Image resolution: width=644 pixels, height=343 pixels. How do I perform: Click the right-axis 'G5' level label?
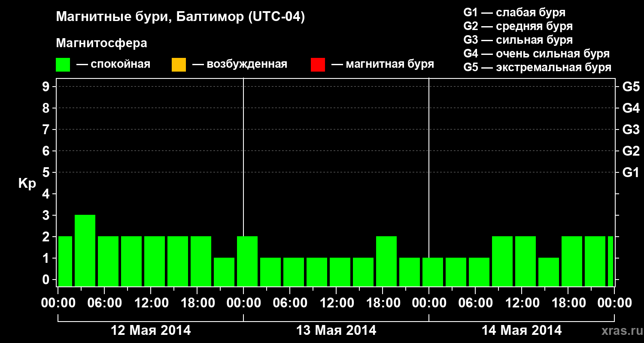click(x=631, y=87)
